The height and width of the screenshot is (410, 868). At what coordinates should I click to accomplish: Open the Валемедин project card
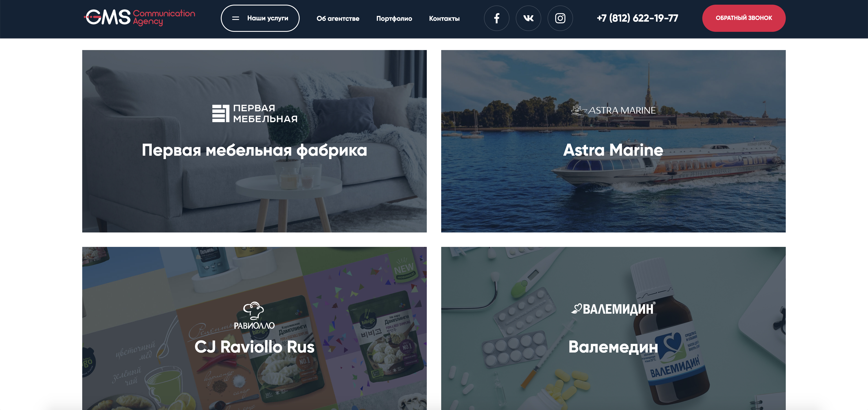click(x=613, y=328)
